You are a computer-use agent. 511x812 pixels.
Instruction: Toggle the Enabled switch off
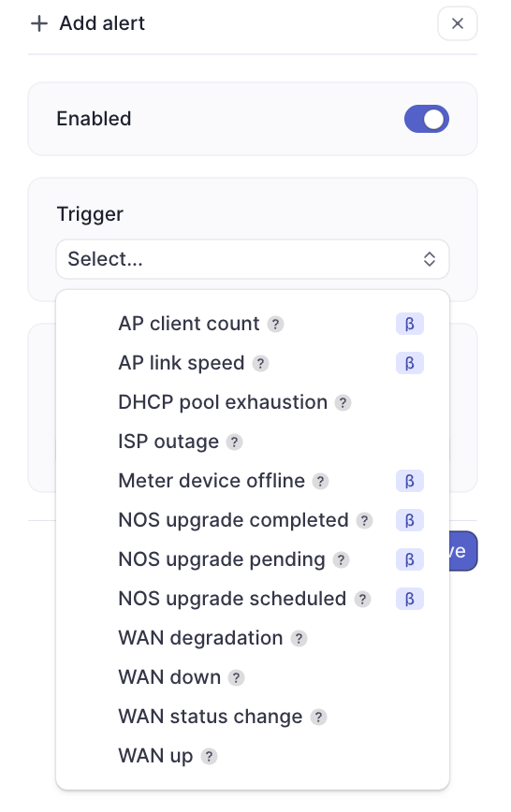(x=427, y=119)
